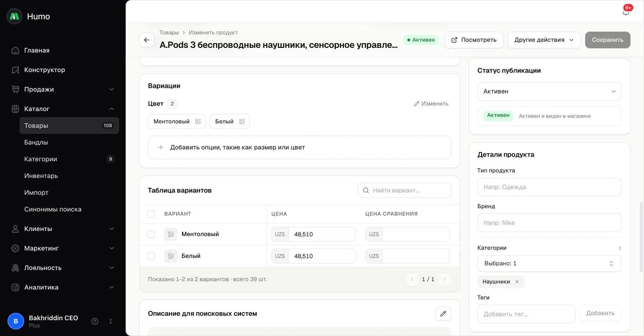Open the Статус публикации dropdown
The width and height of the screenshot is (644, 336).
pos(549,92)
